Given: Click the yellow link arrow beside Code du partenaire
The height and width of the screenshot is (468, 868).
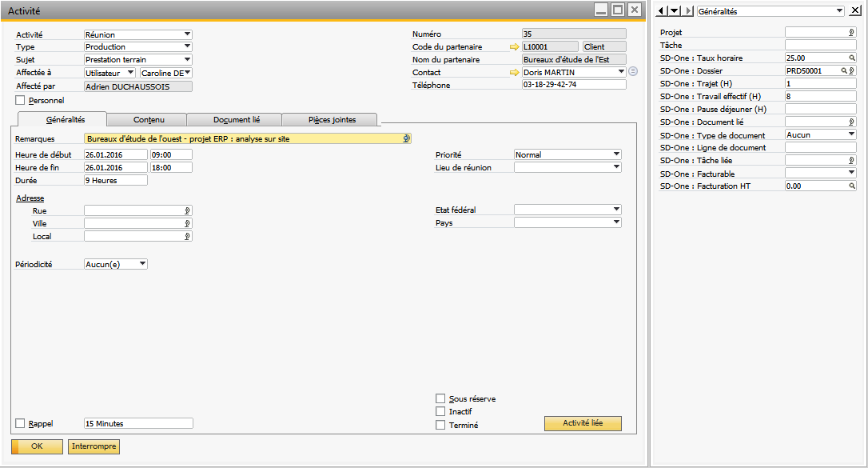Looking at the screenshot, I should [x=514, y=47].
